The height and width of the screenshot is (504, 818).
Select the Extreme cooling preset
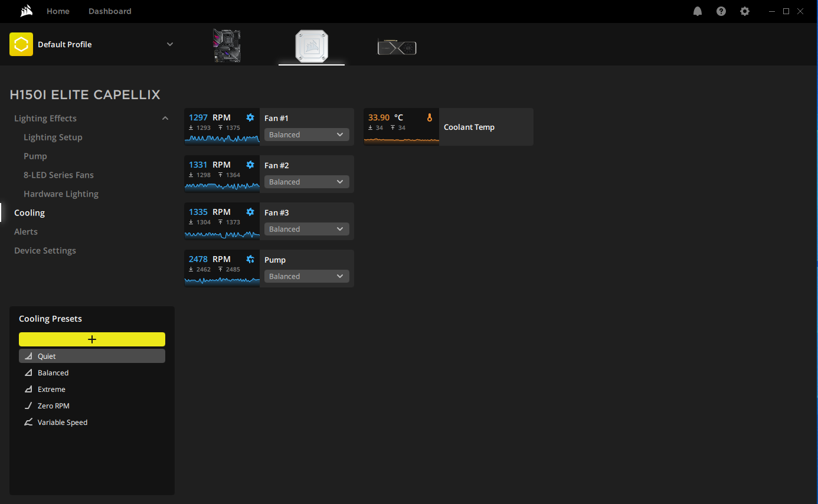92,390
